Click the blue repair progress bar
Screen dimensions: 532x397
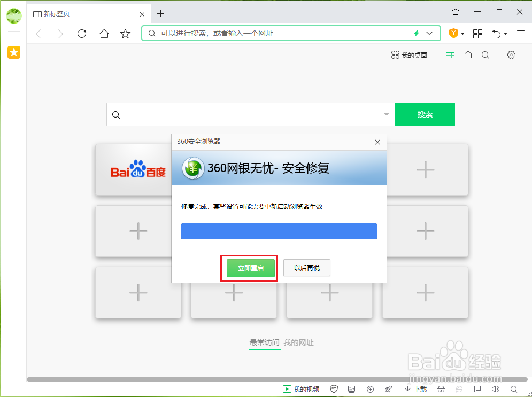[x=279, y=231]
